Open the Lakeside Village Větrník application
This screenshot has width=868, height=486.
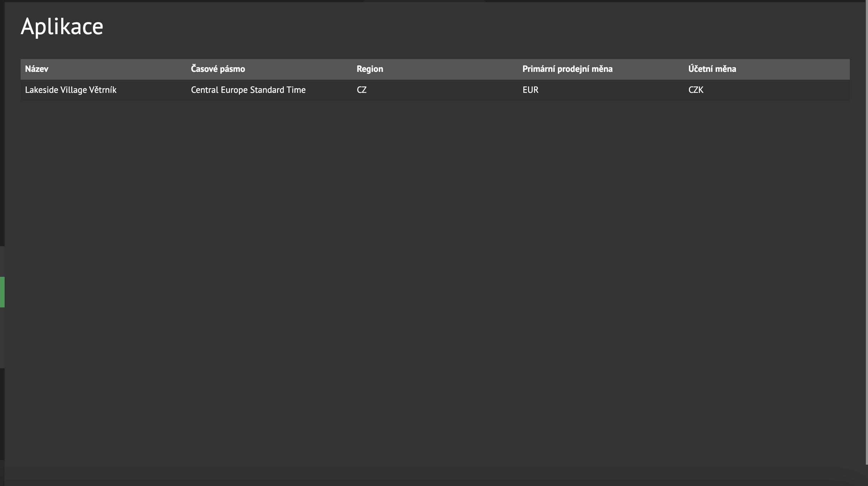70,90
